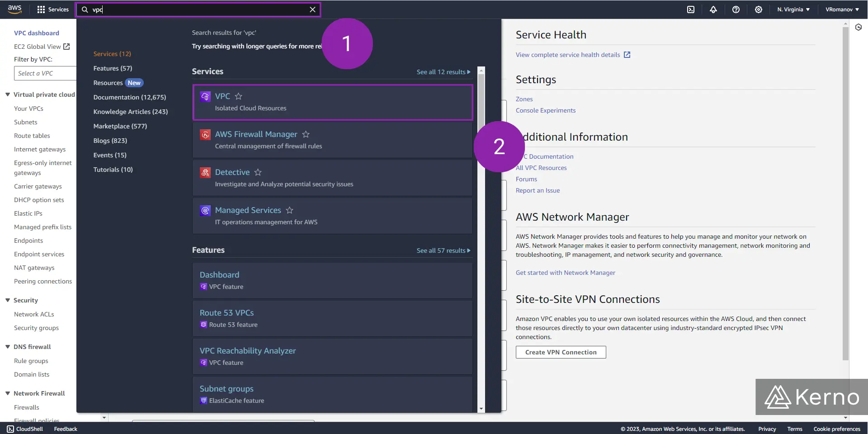868x434 pixels.
Task: Open Route 53 VPCs feature result
Action: coord(333,318)
